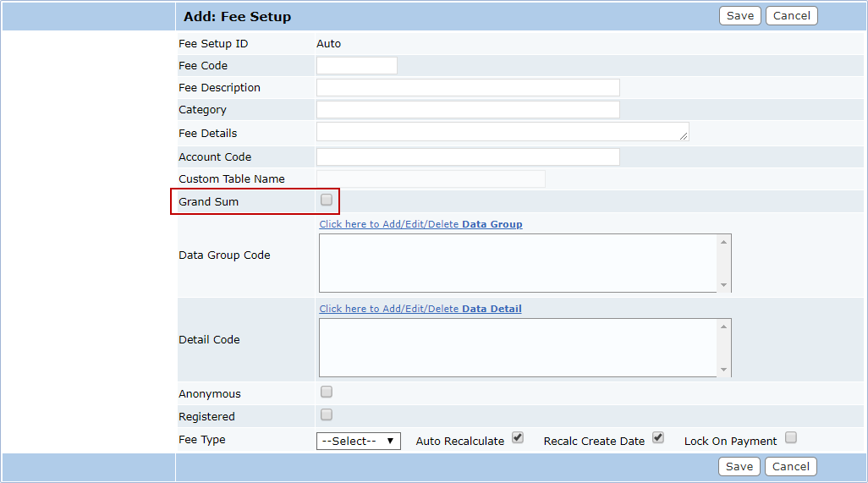Viewport: 868px width, 483px height.
Task: Click the Detail Code list scrollbar down arrow
Action: pos(723,370)
